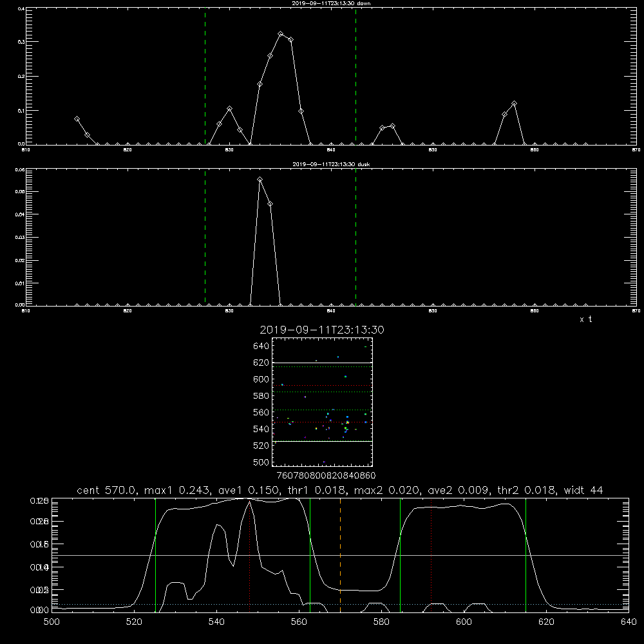Select the 'cent 570.0' value in stats line
The image size is (644, 644).
click(x=107, y=490)
